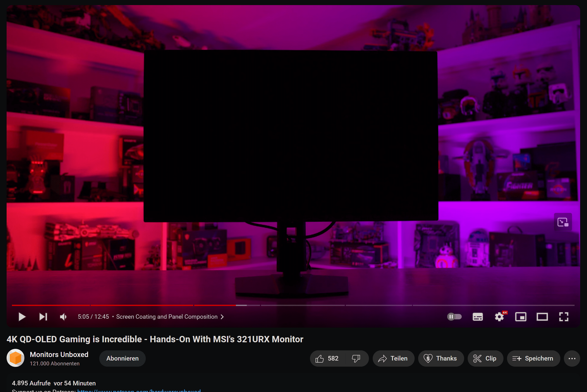Open the miniplayer
The height and width of the screenshot is (392, 587).
coord(521,317)
